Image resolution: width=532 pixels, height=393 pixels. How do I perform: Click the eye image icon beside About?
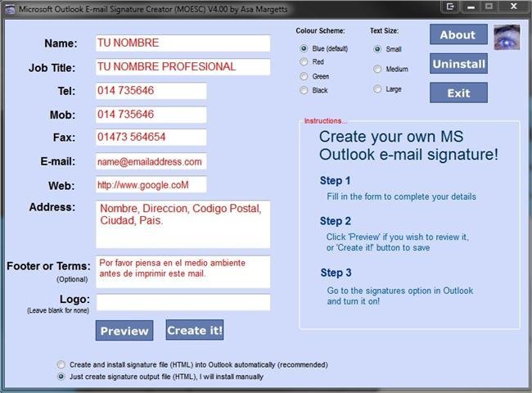coord(507,37)
